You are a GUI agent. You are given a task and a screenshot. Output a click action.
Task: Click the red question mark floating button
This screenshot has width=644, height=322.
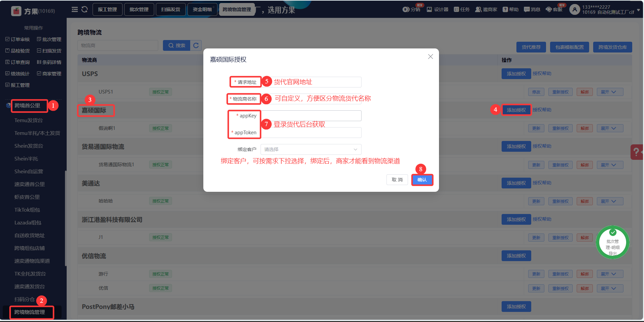[x=637, y=152]
